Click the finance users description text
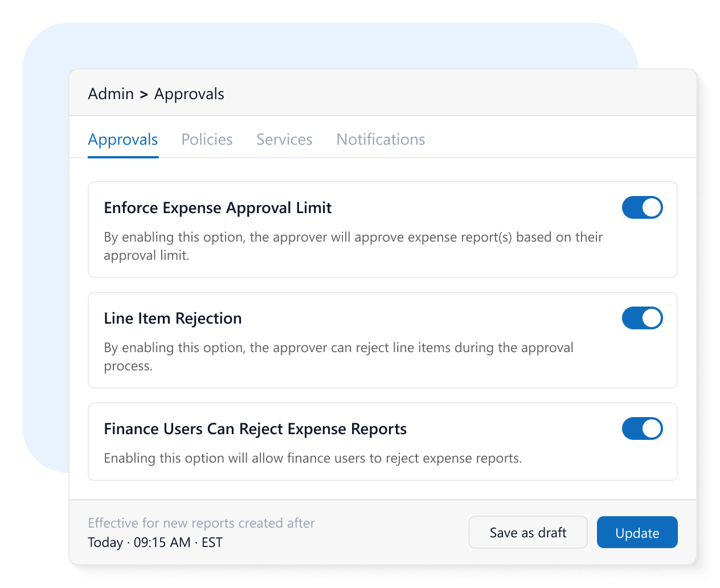 (313, 459)
